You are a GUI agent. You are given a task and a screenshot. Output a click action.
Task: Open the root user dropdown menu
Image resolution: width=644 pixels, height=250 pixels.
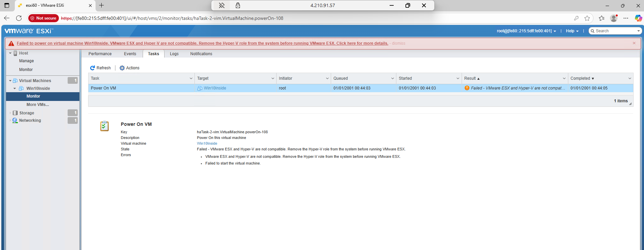point(526,31)
